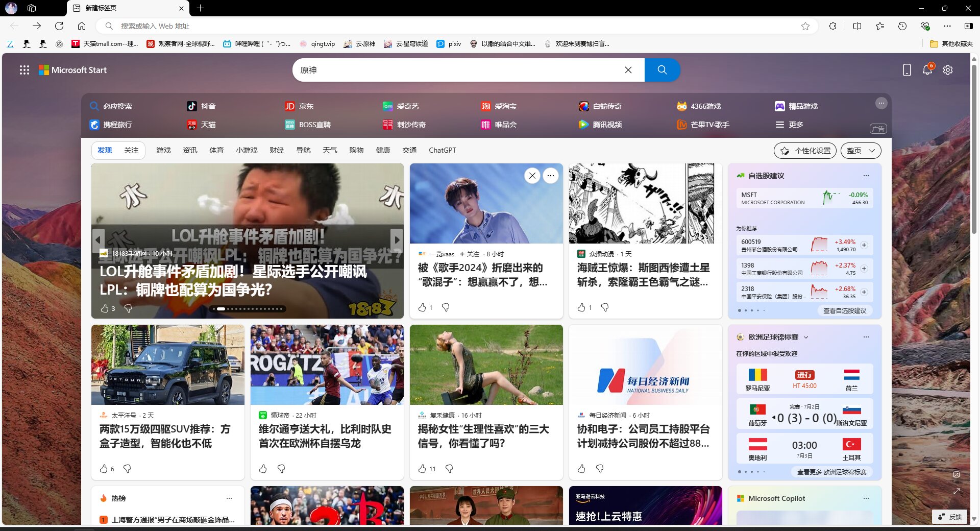Select the second pagination dot under the stock card
980x531 pixels.
pos(745,310)
